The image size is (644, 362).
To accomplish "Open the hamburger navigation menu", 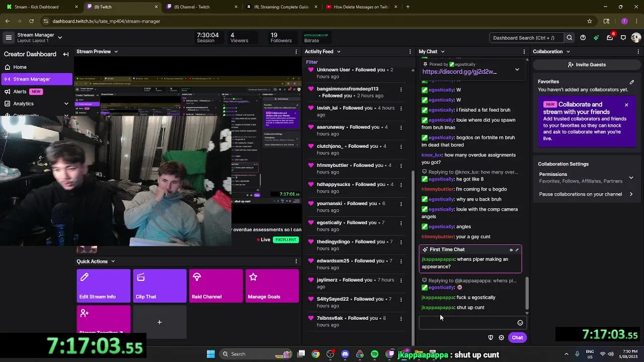I will [x=9, y=38].
